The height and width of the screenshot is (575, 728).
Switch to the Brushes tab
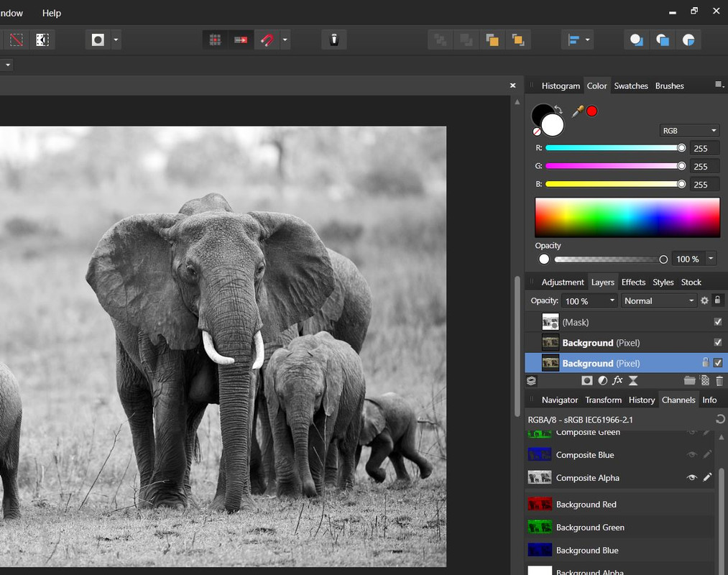tap(669, 86)
